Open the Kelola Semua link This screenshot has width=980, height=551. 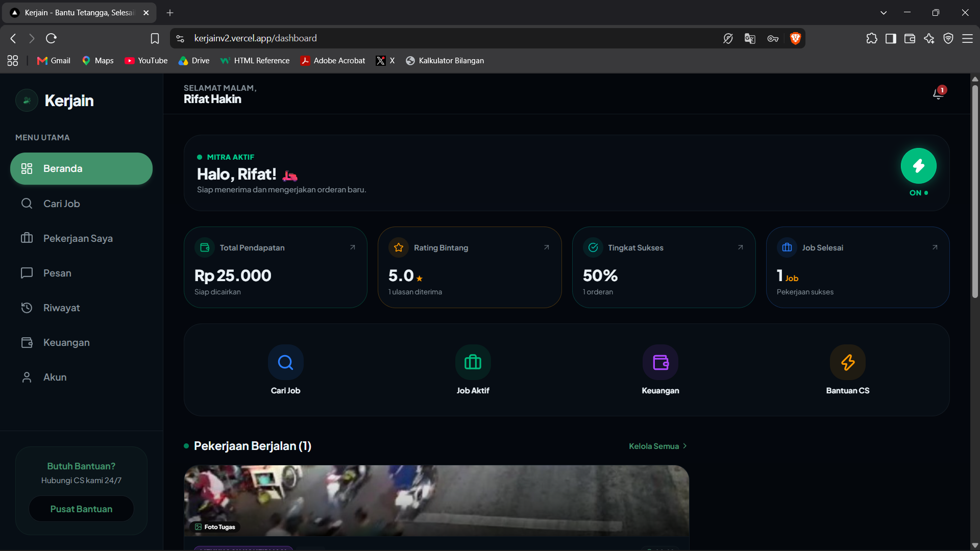[657, 446]
